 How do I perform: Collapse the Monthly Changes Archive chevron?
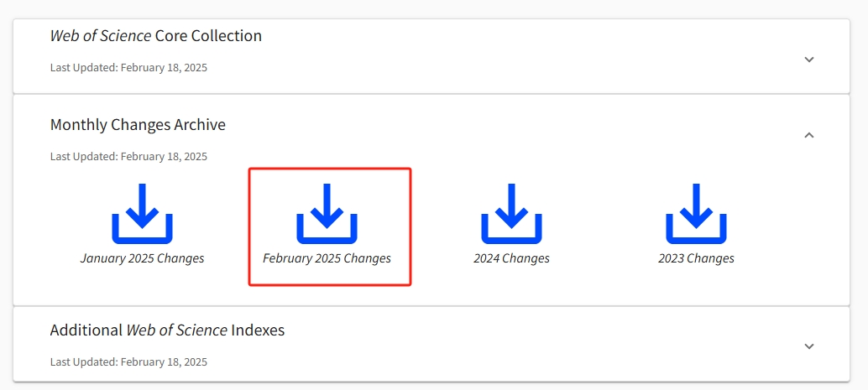[x=808, y=135]
